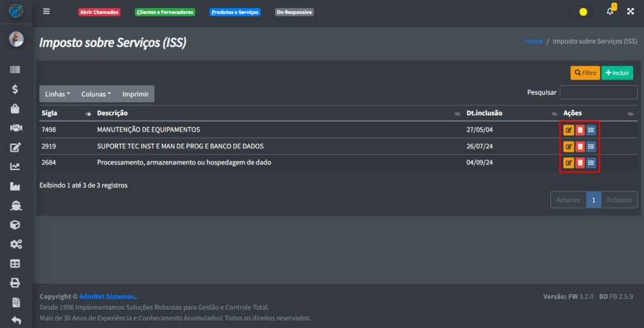Click the green Incluir button
Image resolution: width=644 pixels, height=328 pixels.
[x=617, y=73]
